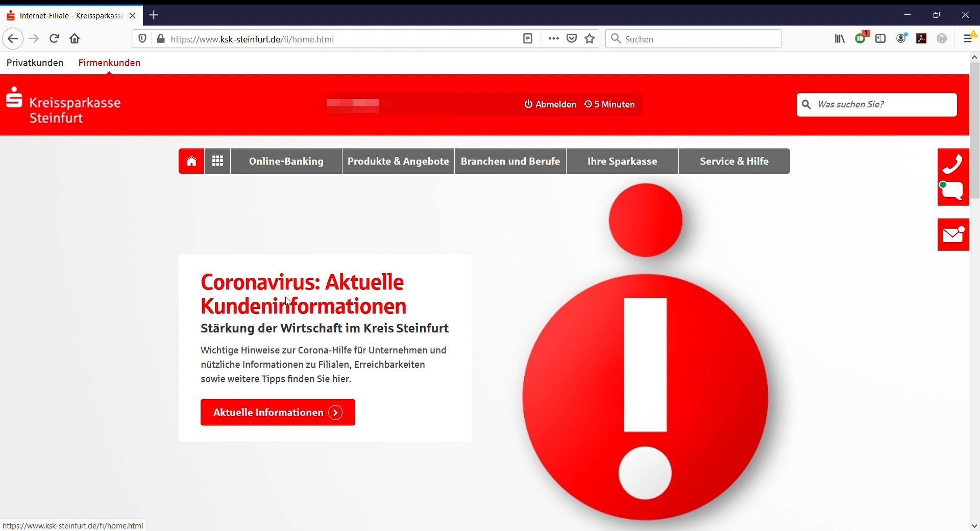The image size is (980, 531).
Task: Click the Aktuelle Informationen button
Action: point(278,413)
